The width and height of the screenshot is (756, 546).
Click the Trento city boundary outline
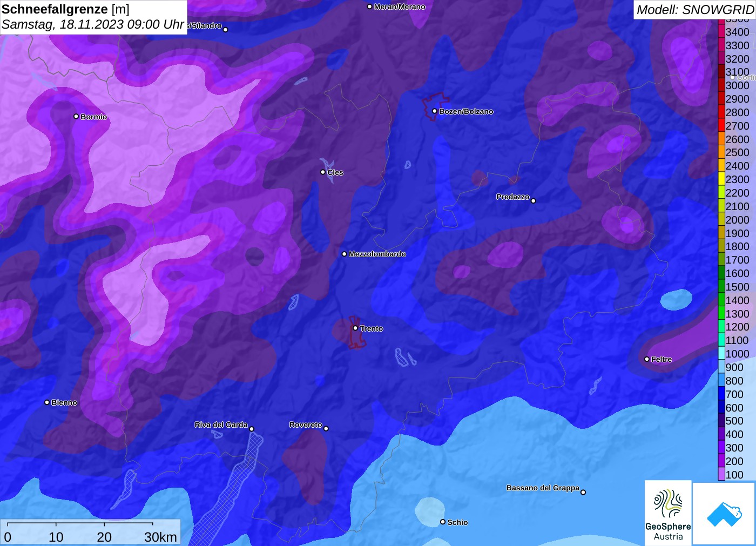pyautogui.click(x=356, y=332)
